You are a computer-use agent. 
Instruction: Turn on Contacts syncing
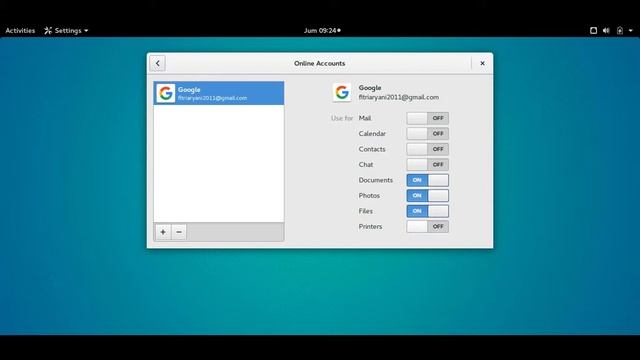427,149
